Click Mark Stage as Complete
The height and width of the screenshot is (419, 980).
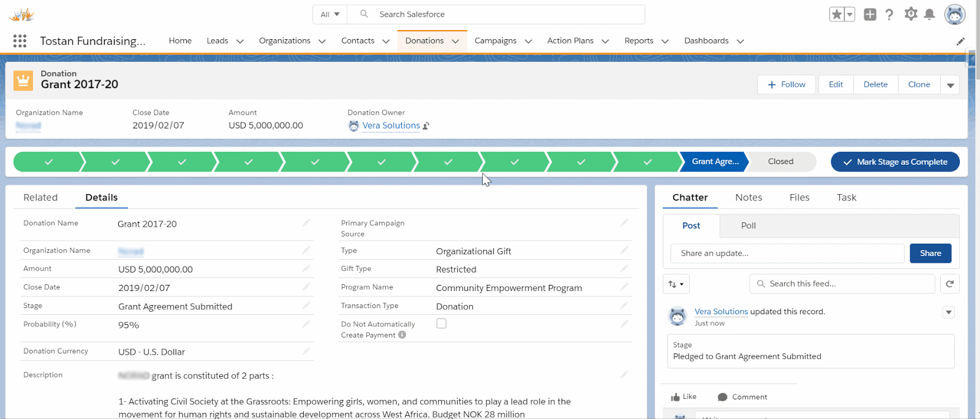[895, 162]
